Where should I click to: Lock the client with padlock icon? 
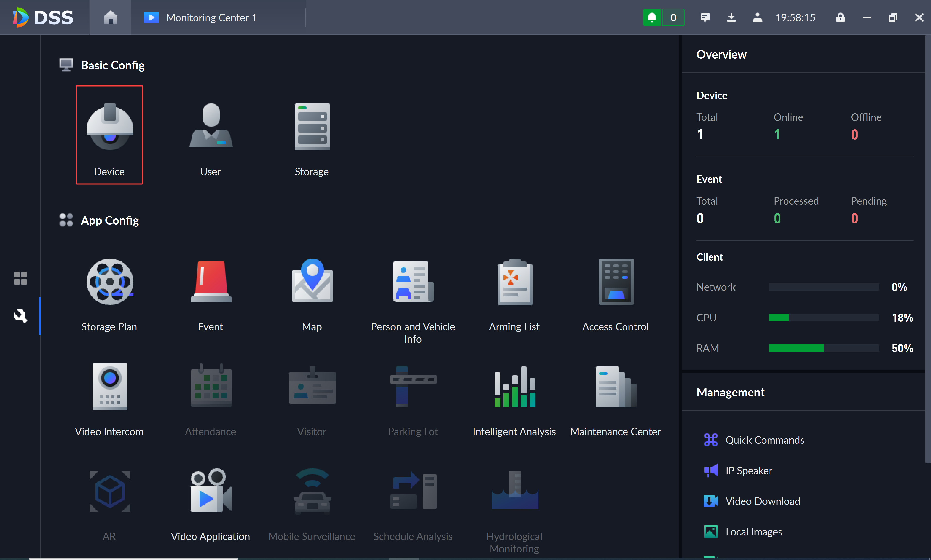840,17
